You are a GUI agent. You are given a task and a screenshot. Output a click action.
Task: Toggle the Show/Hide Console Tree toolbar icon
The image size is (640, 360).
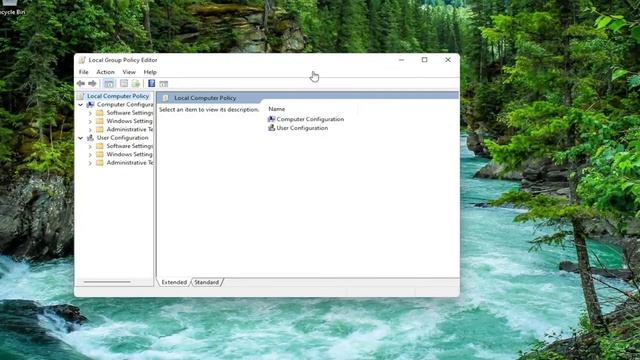click(x=109, y=84)
